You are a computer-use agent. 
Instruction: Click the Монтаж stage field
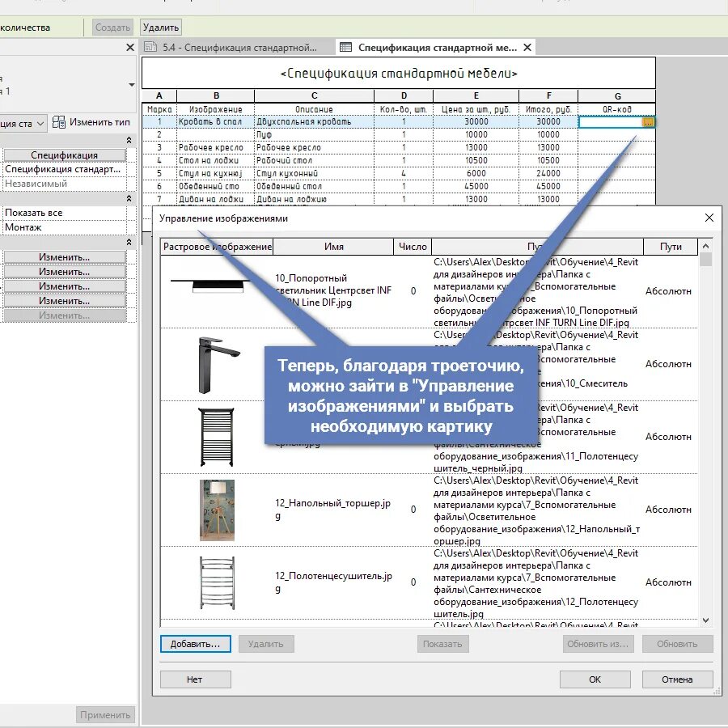(65, 227)
